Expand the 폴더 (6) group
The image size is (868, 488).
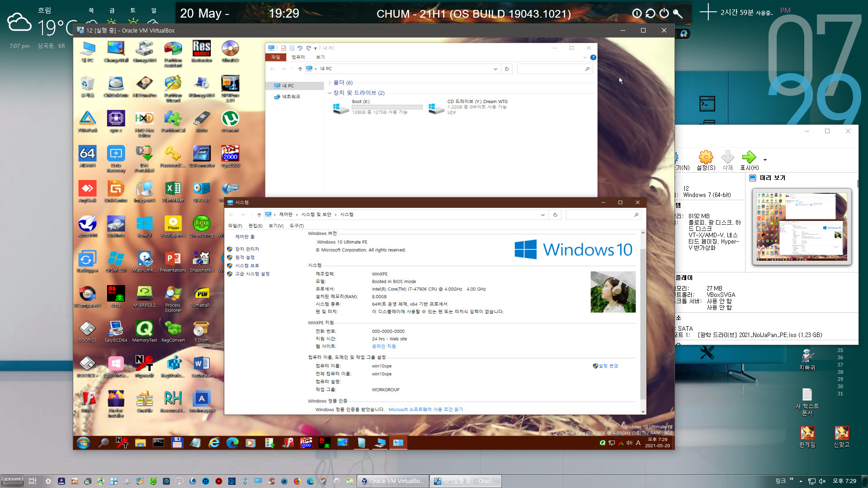point(330,83)
